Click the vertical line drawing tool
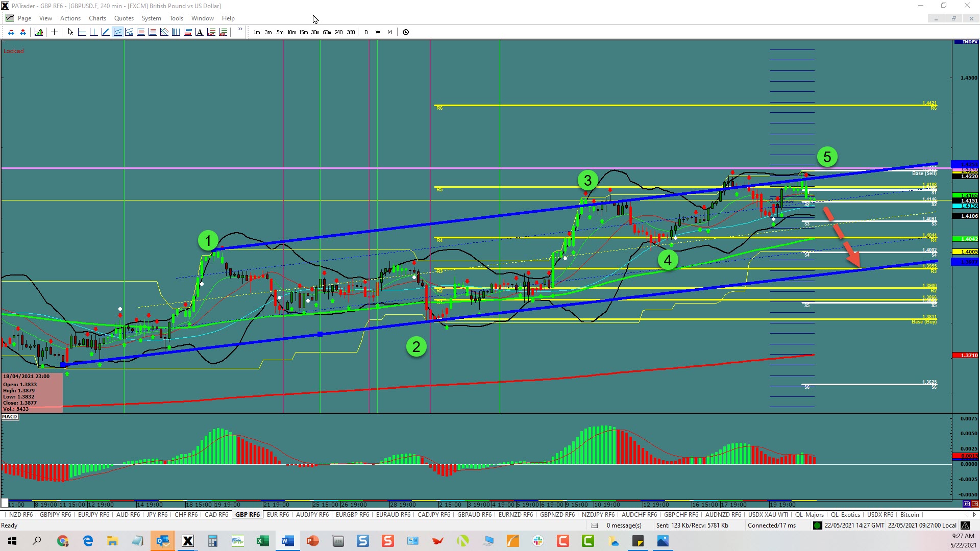Screen dimensions: 980x551 click(93, 32)
